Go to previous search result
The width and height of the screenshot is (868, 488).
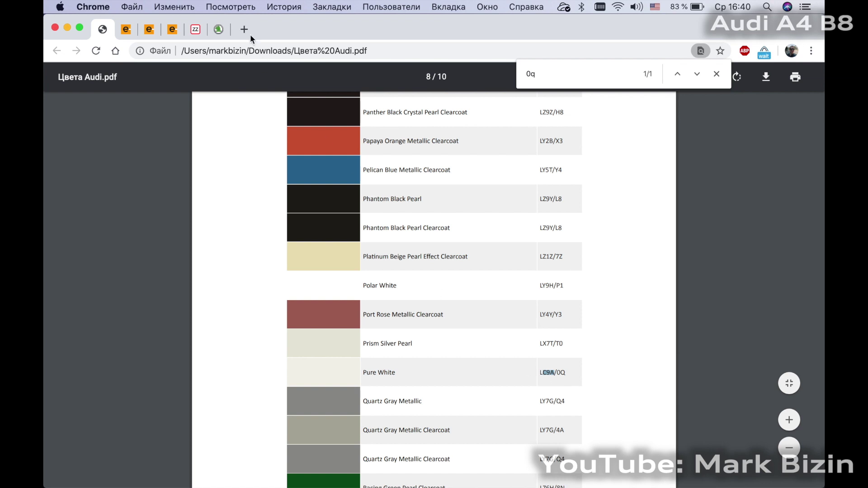(677, 74)
